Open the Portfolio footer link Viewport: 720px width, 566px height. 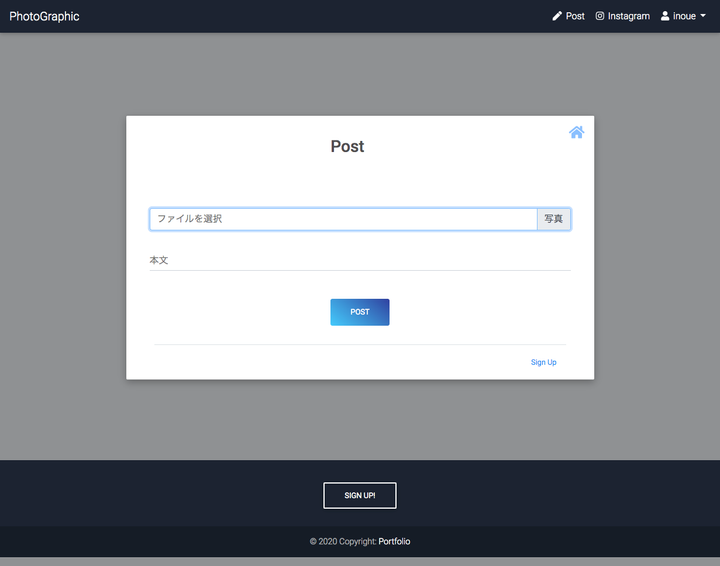click(394, 541)
